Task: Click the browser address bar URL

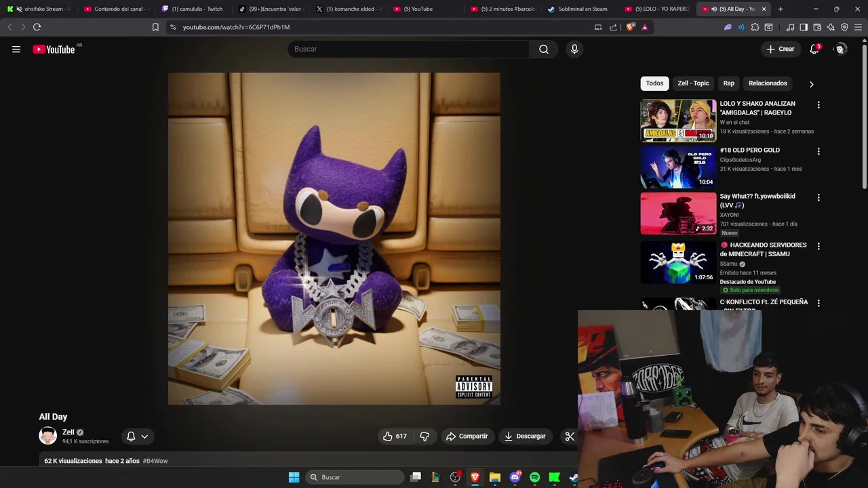Action: 236,27
